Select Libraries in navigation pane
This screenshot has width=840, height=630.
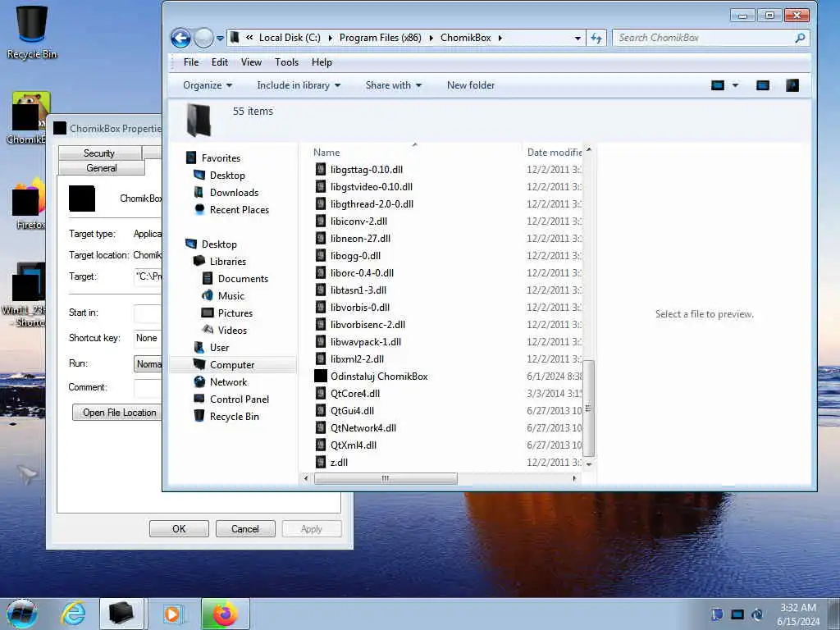(228, 262)
